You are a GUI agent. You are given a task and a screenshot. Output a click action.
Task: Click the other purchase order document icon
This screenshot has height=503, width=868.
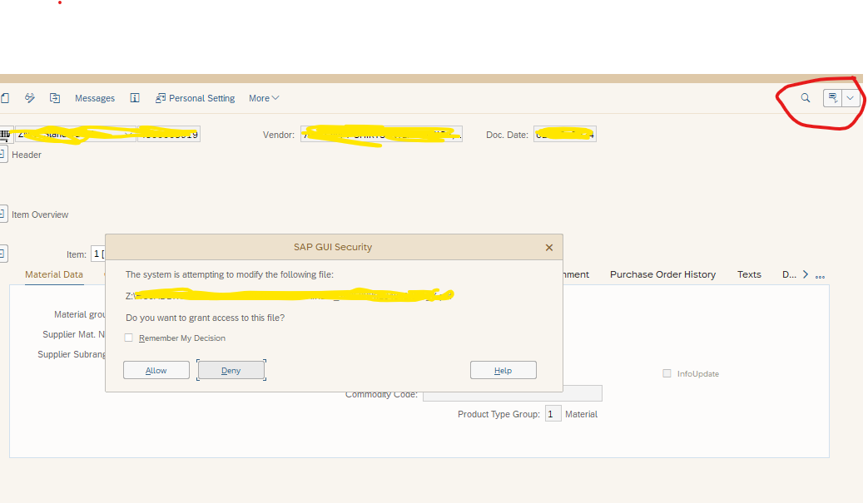55,98
